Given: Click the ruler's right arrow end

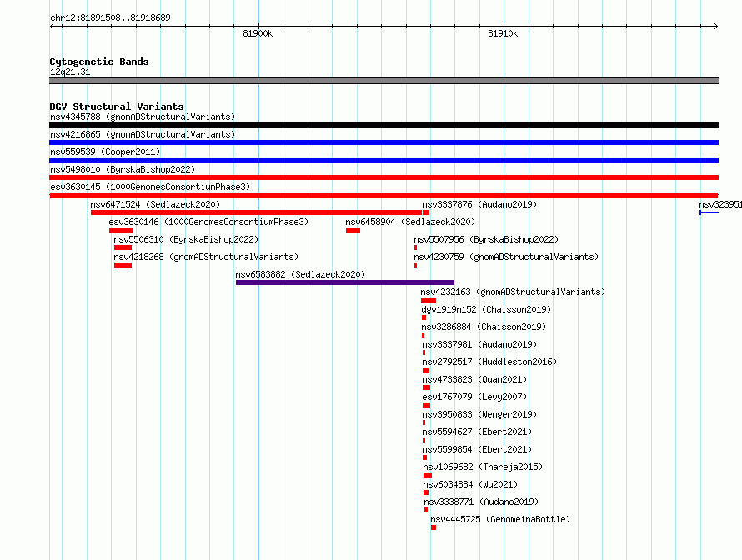Looking at the screenshot, I should [x=716, y=26].
